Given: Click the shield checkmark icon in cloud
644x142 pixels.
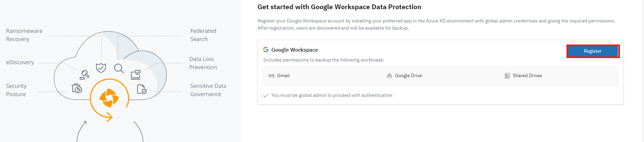Looking at the screenshot, I should coord(101,68).
